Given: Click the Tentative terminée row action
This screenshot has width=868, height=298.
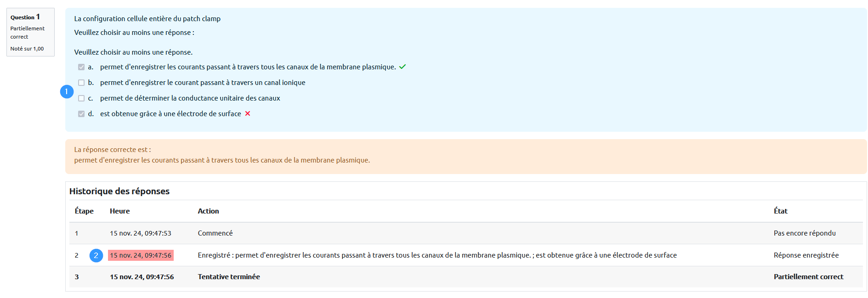Looking at the screenshot, I should [x=229, y=277].
